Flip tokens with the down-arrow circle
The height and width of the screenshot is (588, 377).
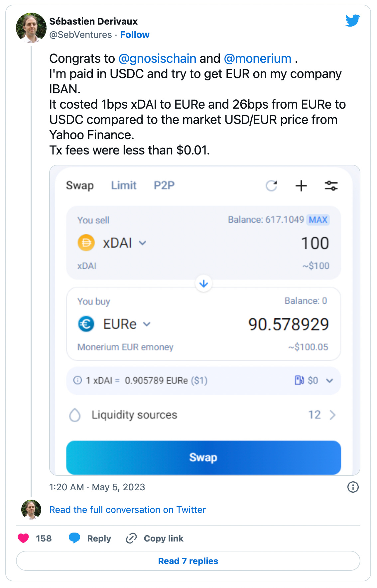click(204, 284)
